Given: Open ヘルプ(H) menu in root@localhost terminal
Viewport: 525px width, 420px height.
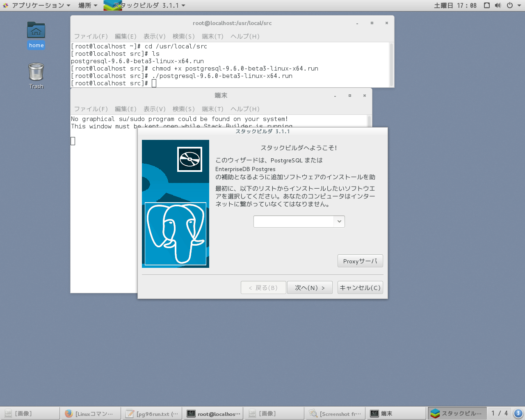Looking at the screenshot, I should click(x=245, y=37).
